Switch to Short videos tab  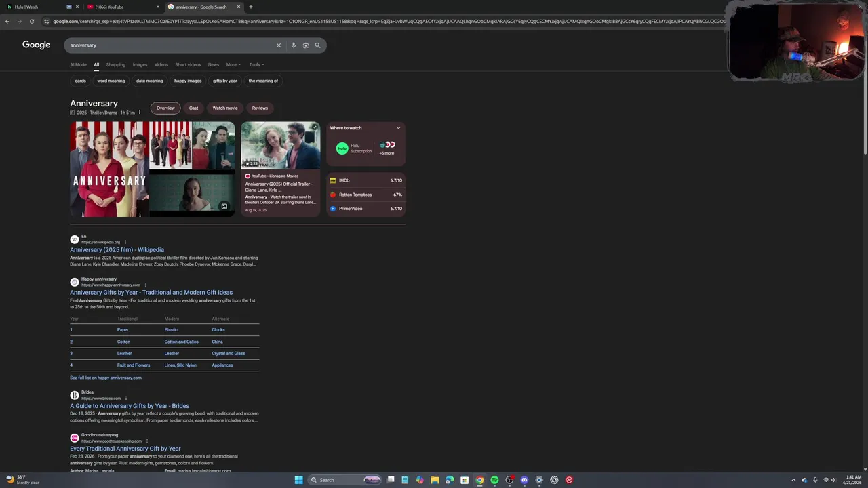click(x=188, y=65)
